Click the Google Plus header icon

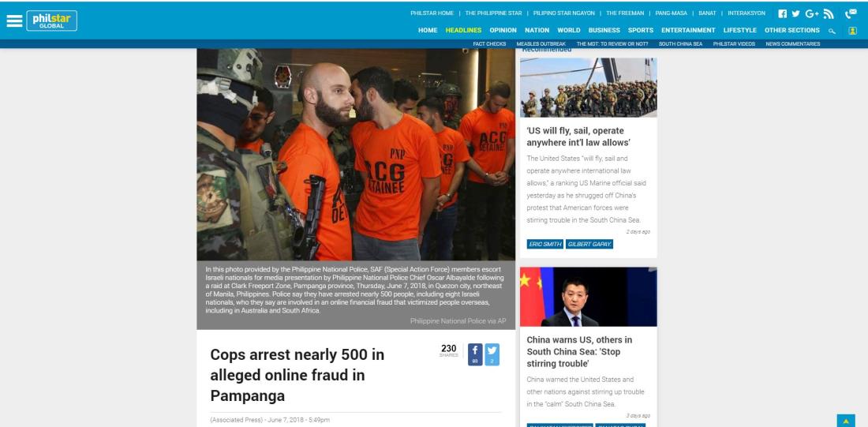pyautogui.click(x=811, y=14)
